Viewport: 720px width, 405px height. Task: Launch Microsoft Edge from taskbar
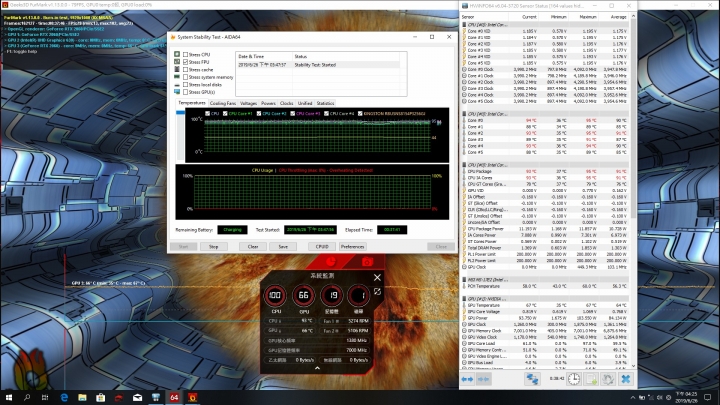coord(64,397)
